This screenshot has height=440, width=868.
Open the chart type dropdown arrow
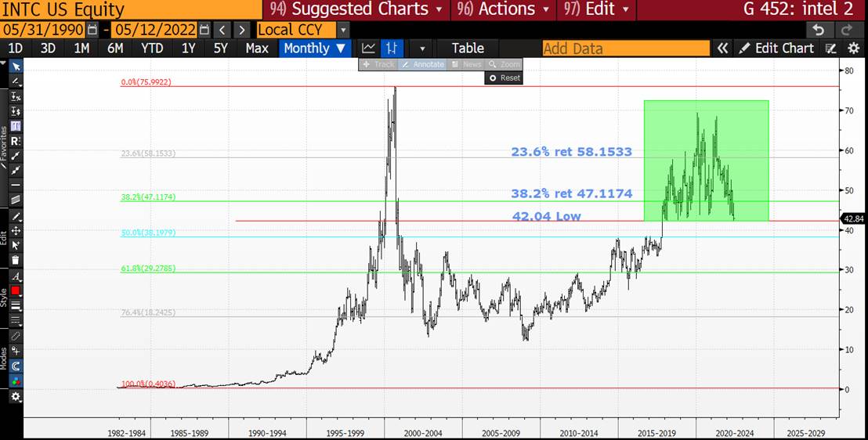click(422, 49)
